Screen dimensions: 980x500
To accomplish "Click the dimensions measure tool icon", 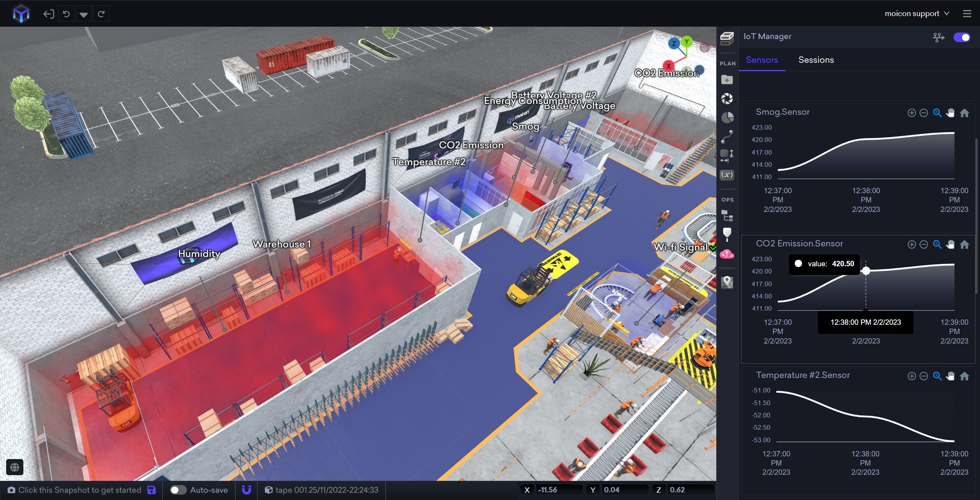I will 727,155.
